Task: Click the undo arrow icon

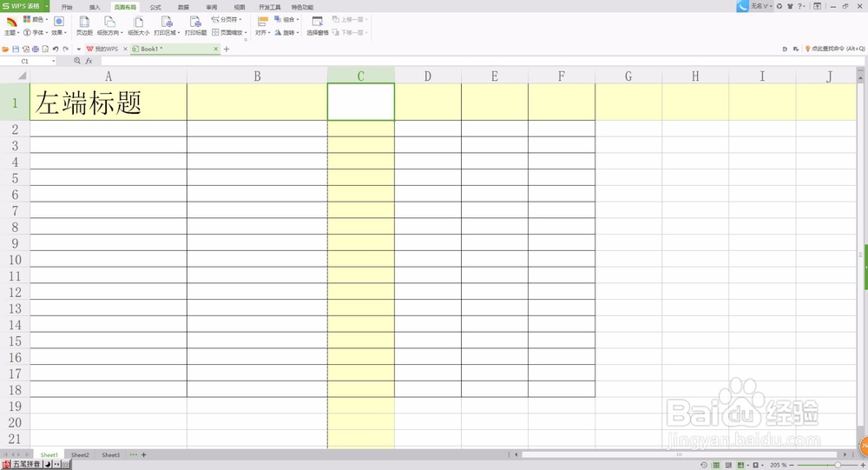Action: (56, 49)
